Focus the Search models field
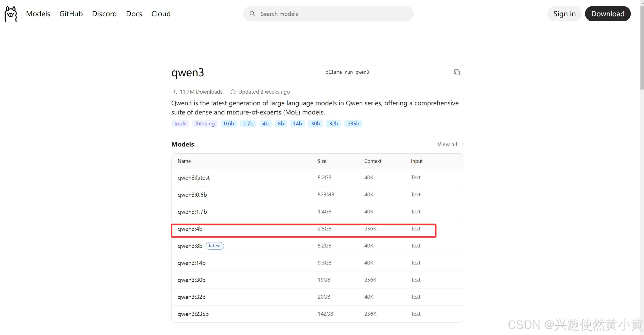This screenshot has height=335, width=644. 328,14
